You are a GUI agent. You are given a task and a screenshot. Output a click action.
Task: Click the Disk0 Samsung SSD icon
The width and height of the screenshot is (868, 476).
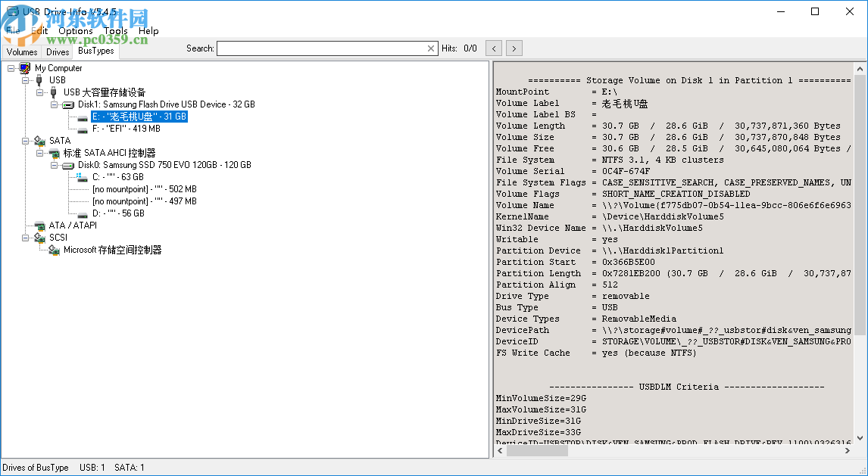pos(68,165)
